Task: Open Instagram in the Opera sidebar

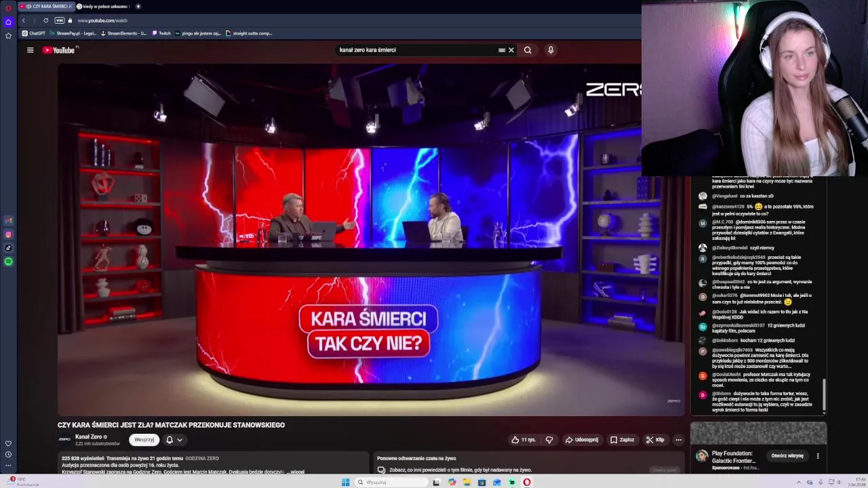Action: click(x=8, y=235)
